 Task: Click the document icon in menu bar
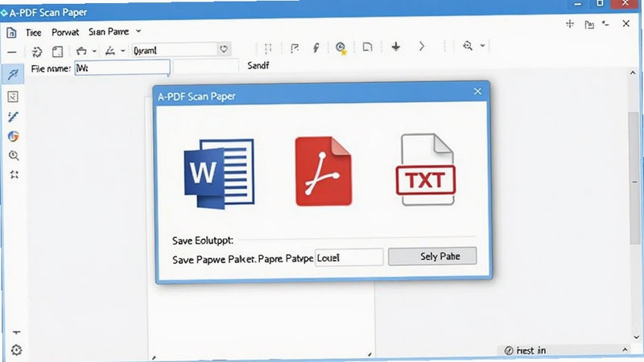(11, 32)
